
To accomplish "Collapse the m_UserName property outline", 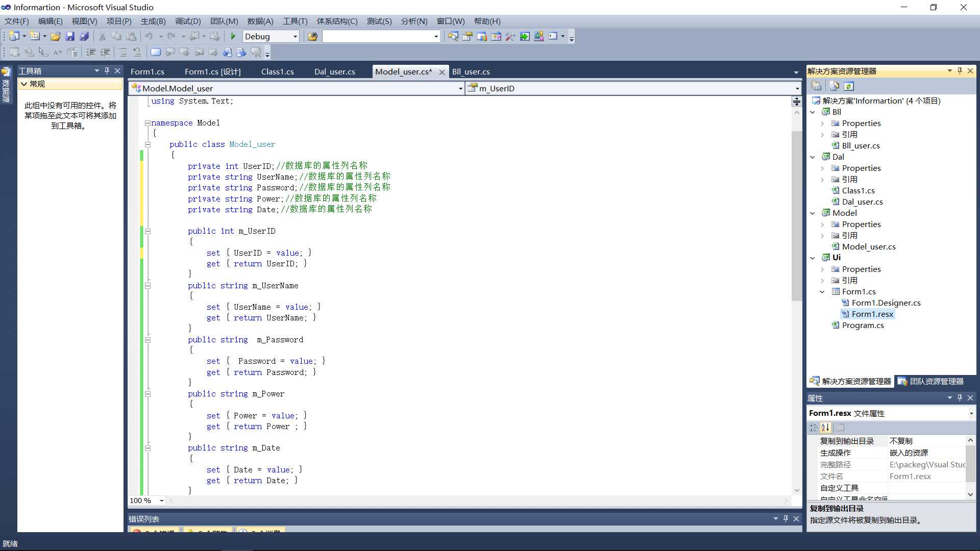I will [x=148, y=286].
